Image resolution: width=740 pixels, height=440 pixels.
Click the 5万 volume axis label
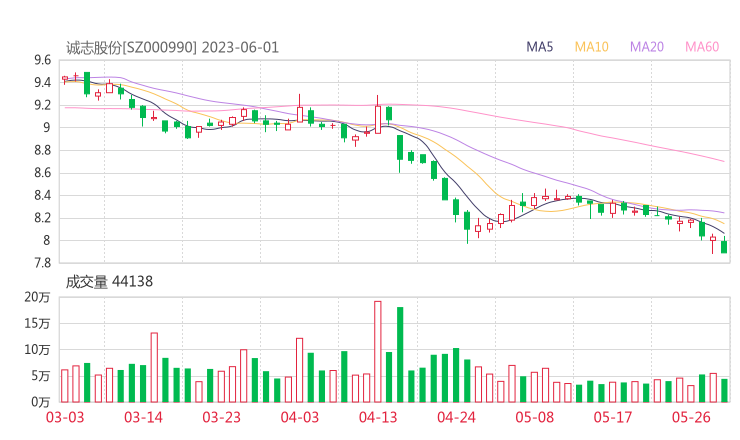[x=41, y=376]
